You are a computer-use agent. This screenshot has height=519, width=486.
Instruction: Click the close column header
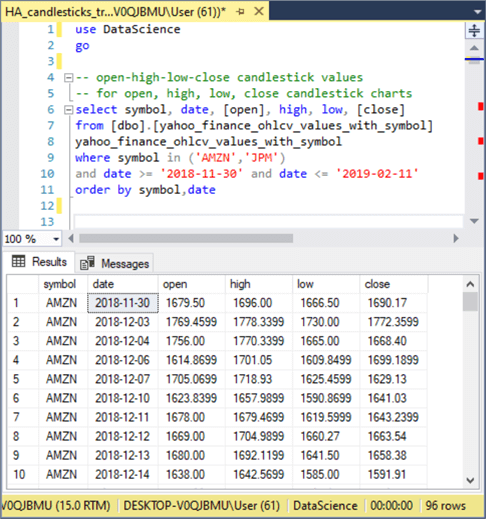coord(394,284)
